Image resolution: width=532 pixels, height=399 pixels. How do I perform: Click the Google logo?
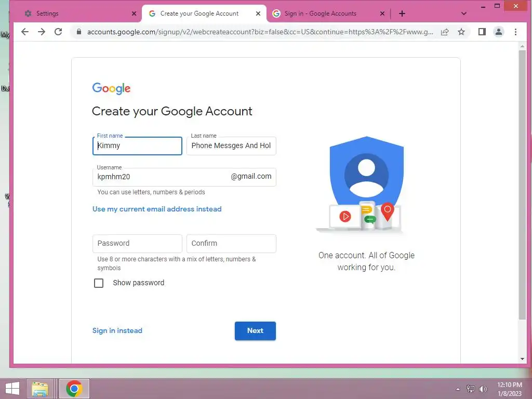tap(111, 88)
